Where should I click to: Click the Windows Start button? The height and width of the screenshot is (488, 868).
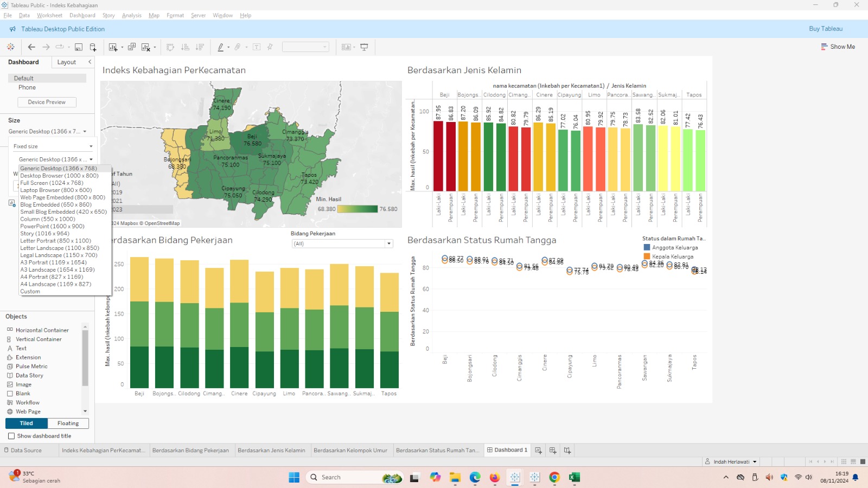tap(294, 477)
